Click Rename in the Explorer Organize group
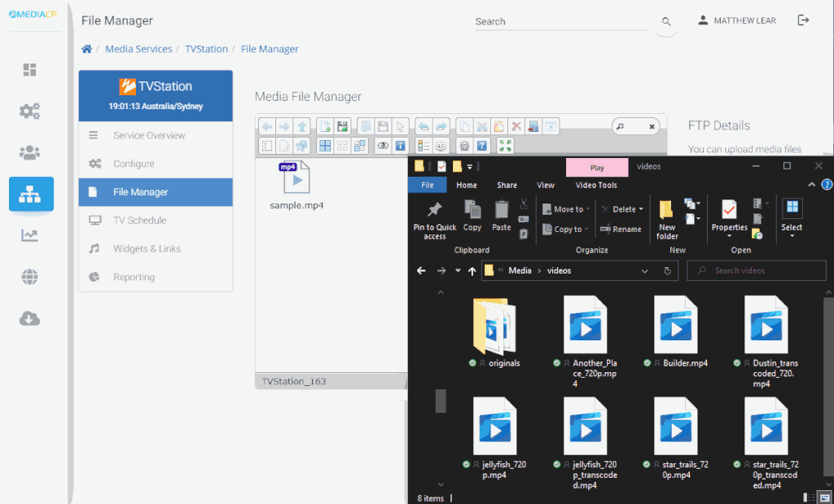The width and height of the screenshot is (834, 504). click(x=621, y=229)
